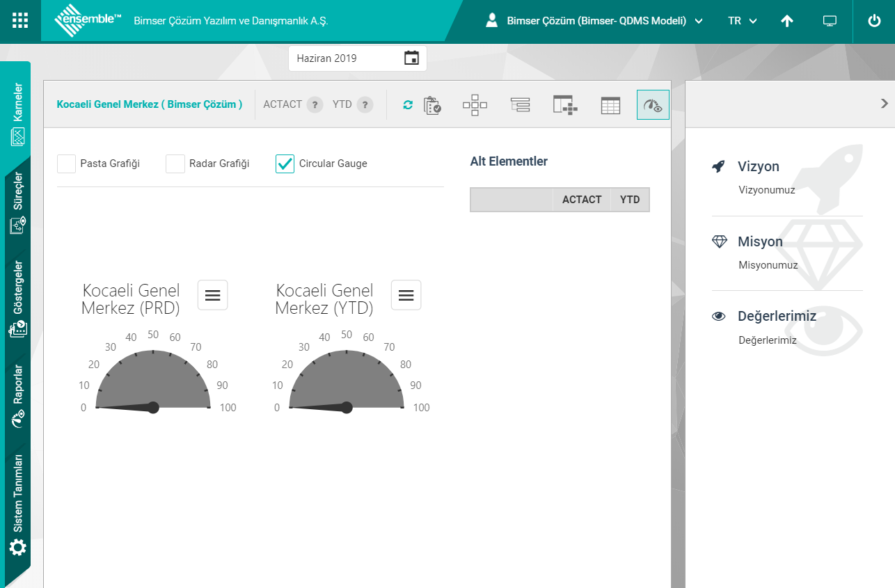Select the stacked list view icon
Screen dimensions: 895x588
coord(520,105)
